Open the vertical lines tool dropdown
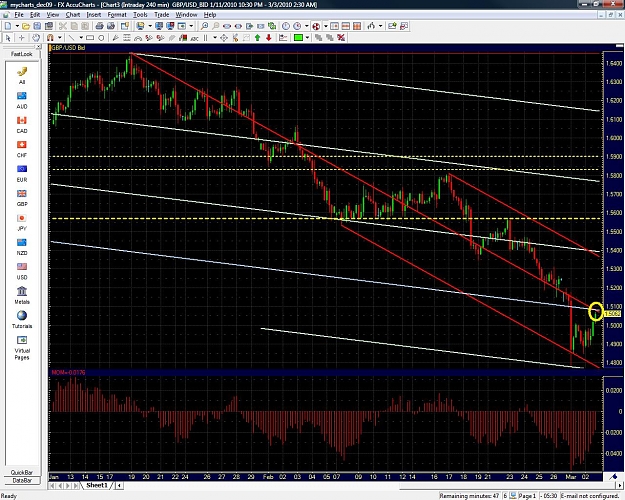Screen dimensions: 625x500 click(215, 38)
